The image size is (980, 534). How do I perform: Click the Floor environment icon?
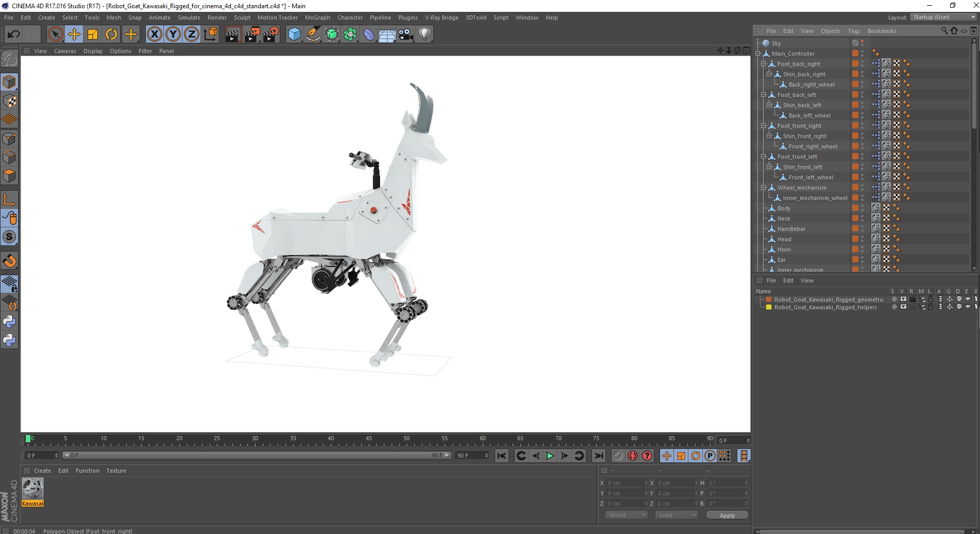(387, 35)
